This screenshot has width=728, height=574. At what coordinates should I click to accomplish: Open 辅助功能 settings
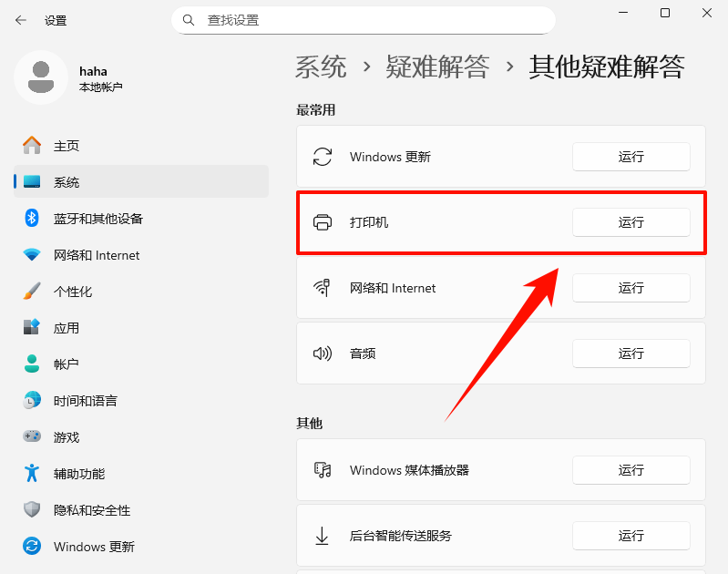(x=141, y=474)
